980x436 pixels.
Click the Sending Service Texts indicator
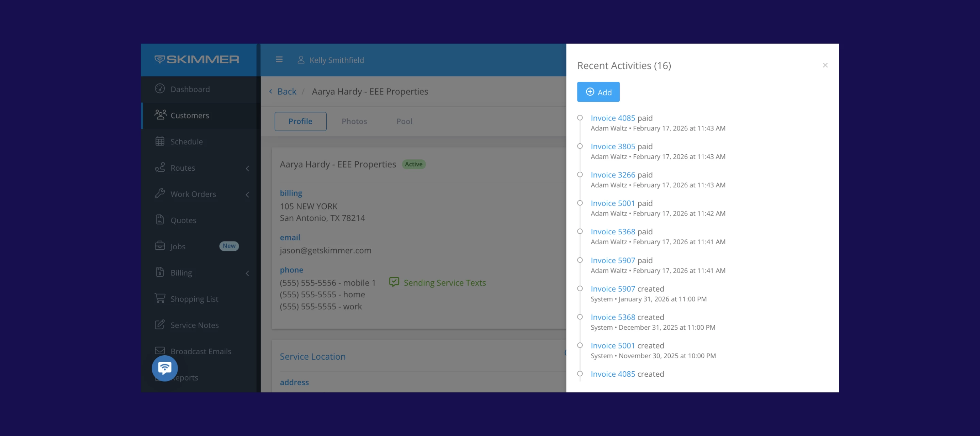click(x=438, y=282)
